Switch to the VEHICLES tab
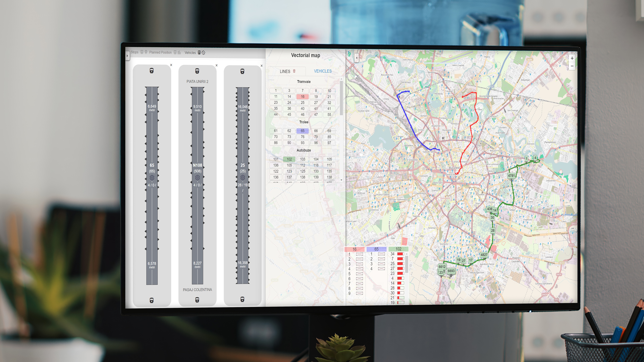This screenshot has height=362, width=644. [323, 71]
